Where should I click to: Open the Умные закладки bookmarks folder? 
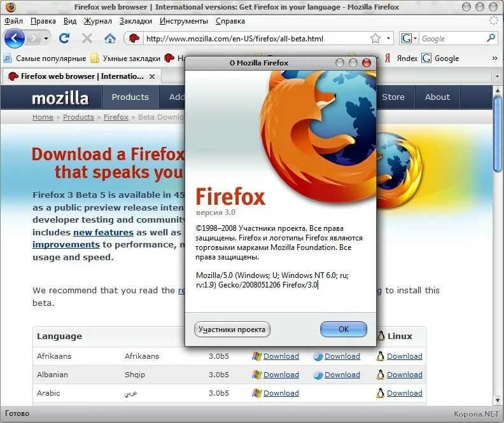click(x=125, y=59)
